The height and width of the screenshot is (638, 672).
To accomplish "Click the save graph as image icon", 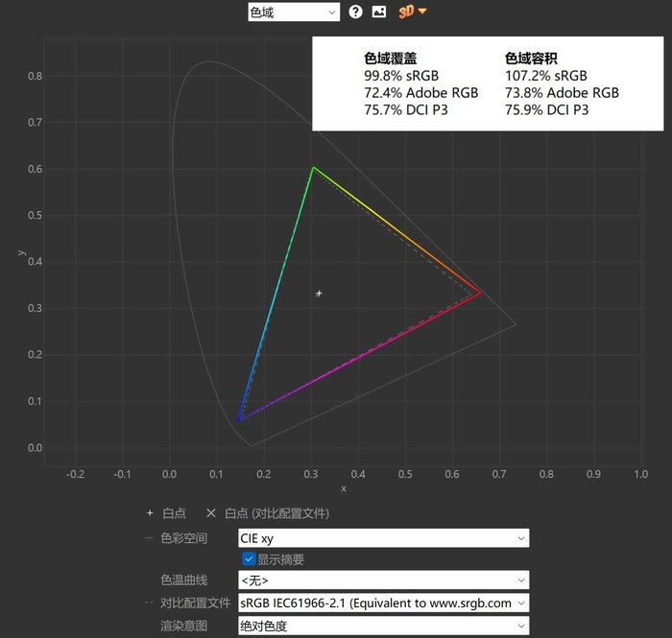I will 379,12.
